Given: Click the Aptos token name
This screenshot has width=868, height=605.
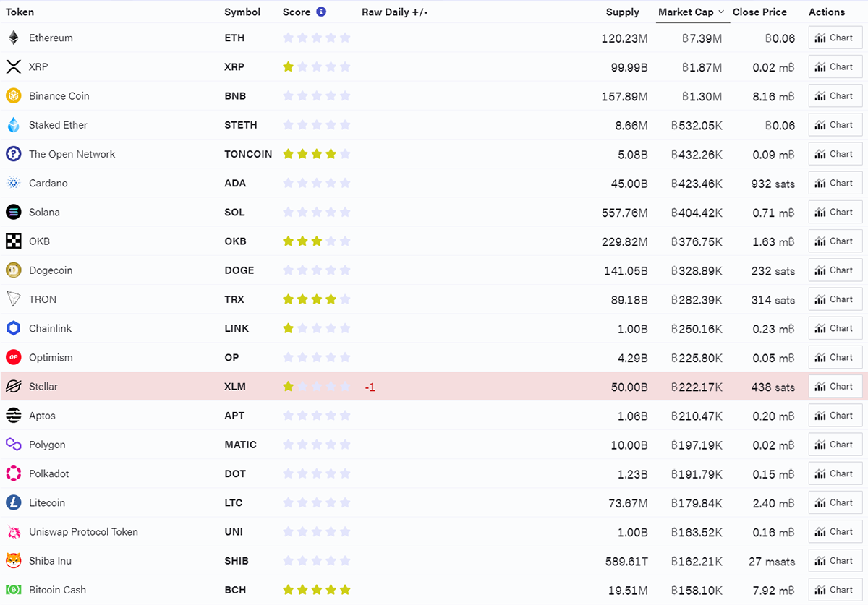Looking at the screenshot, I should pos(42,416).
